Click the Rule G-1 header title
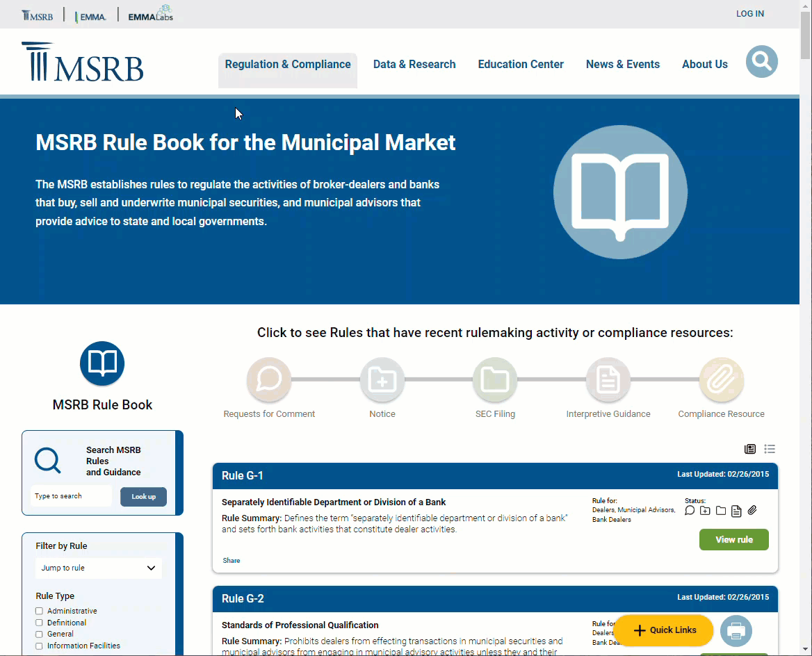The height and width of the screenshot is (656, 812). [243, 475]
